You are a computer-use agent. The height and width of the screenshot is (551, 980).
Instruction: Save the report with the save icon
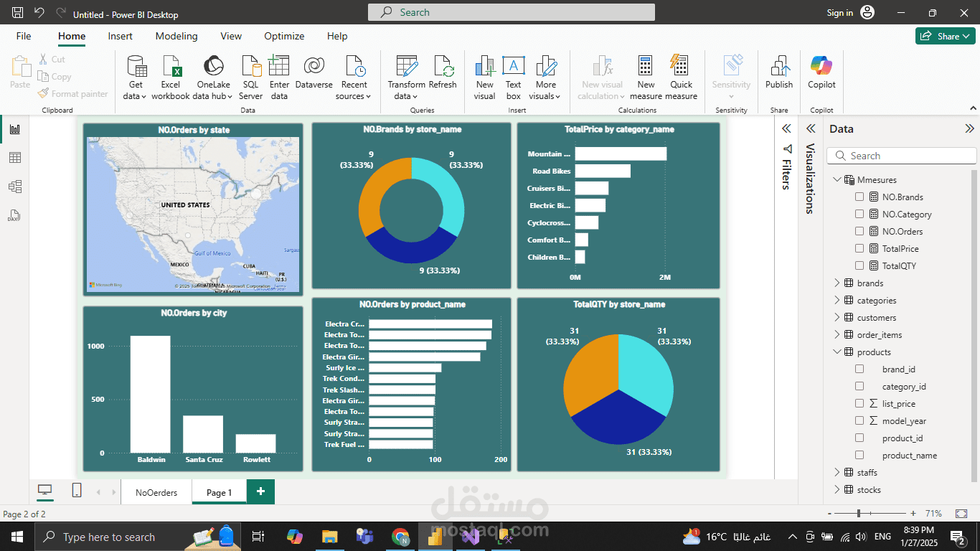(x=18, y=13)
